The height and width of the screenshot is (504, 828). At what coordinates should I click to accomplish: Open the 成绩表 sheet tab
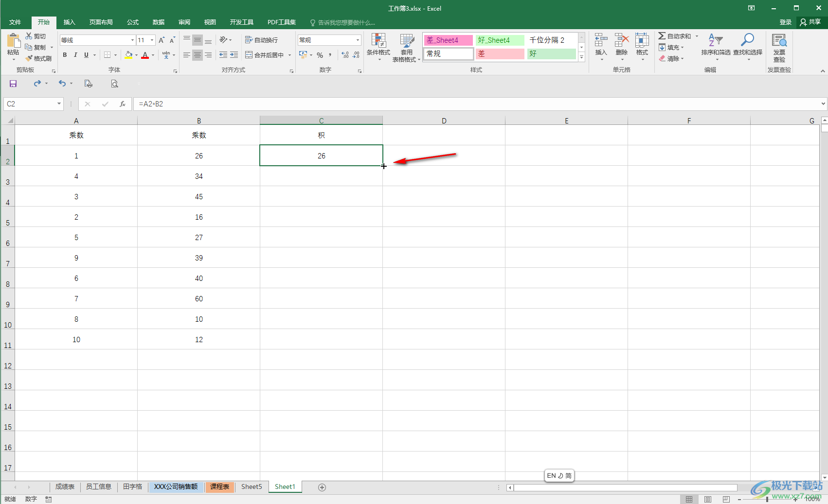coord(65,487)
